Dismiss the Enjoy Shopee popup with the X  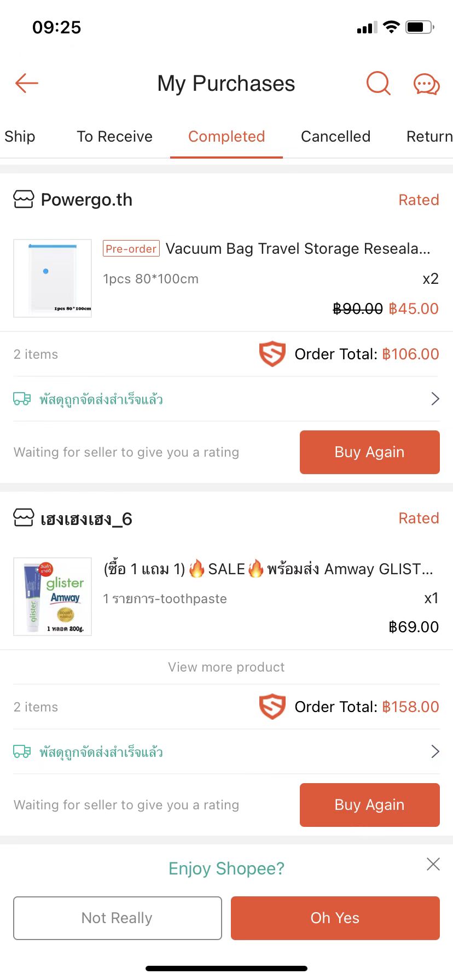tap(433, 864)
